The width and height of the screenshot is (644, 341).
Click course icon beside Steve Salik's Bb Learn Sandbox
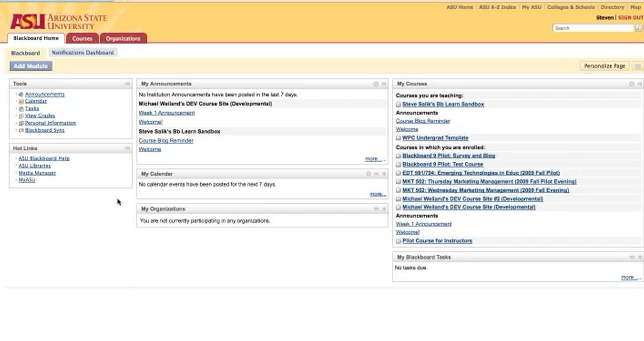(x=399, y=105)
